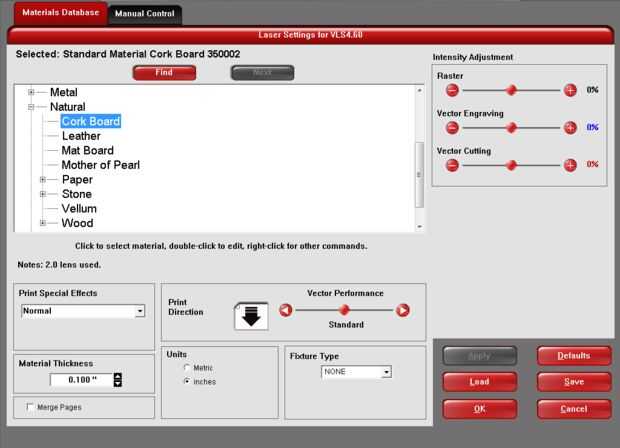Click the disabled Apply button
Screen dimensions: 620x448
click(x=479, y=355)
